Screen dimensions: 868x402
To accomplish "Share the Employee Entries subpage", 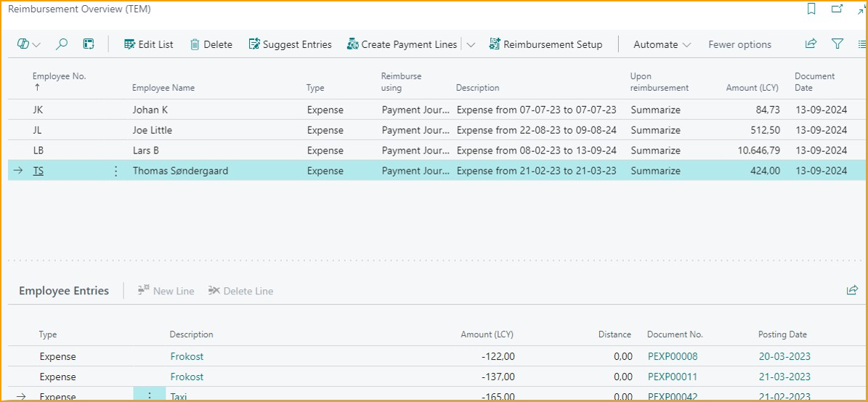I will (x=852, y=291).
